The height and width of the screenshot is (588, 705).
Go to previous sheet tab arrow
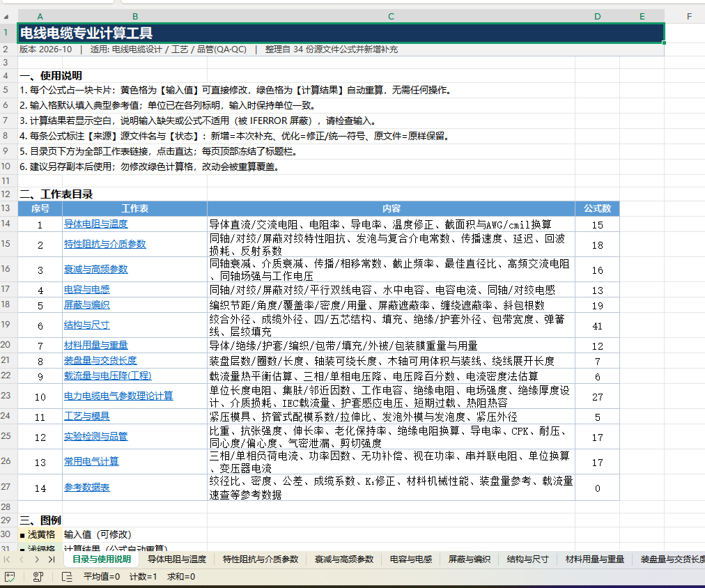22,559
